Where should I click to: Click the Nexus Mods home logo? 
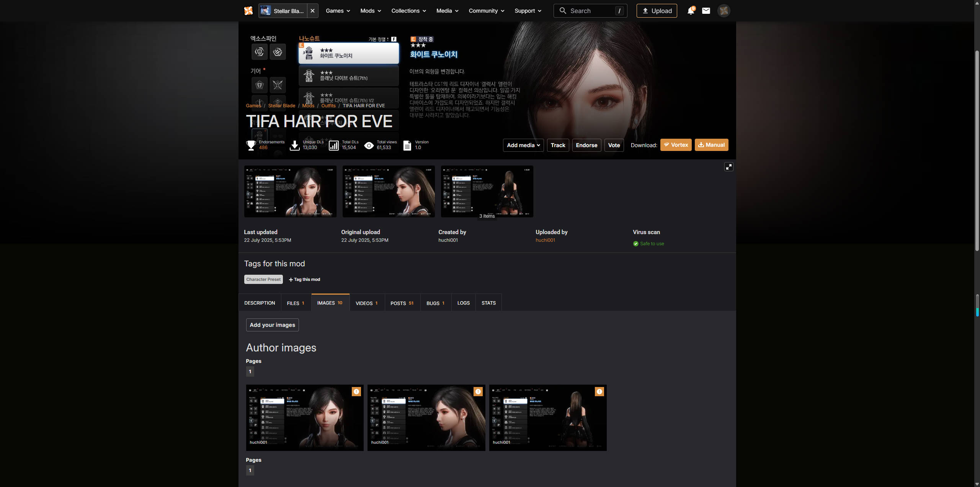pos(248,11)
